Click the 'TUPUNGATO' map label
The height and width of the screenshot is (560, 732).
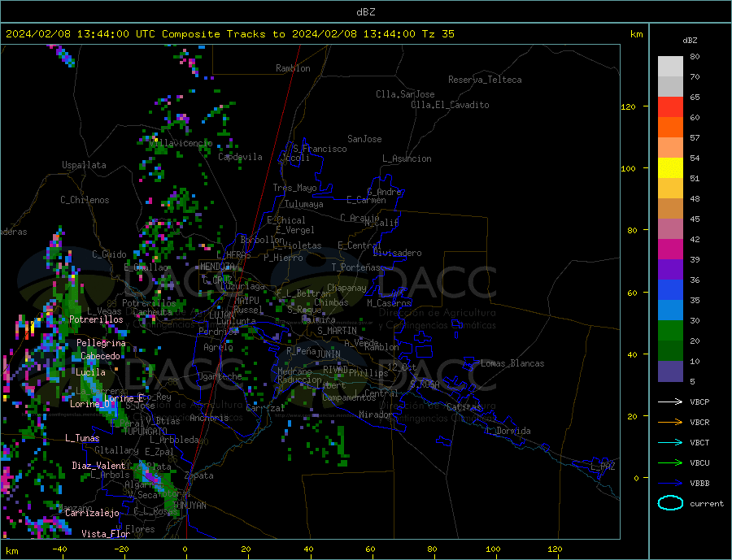click(x=146, y=431)
